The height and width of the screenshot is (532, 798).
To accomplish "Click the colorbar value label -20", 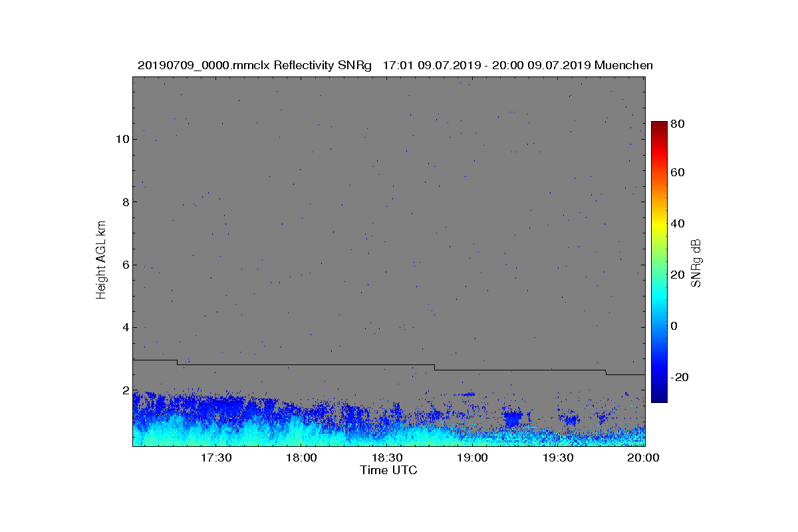I will pyautogui.click(x=680, y=376).
